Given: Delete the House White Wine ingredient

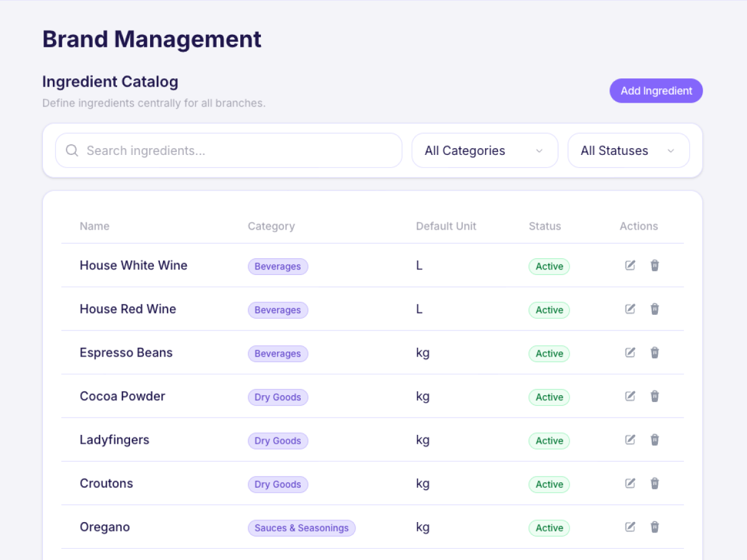Looking at the screenshot, I should point(655,266).
